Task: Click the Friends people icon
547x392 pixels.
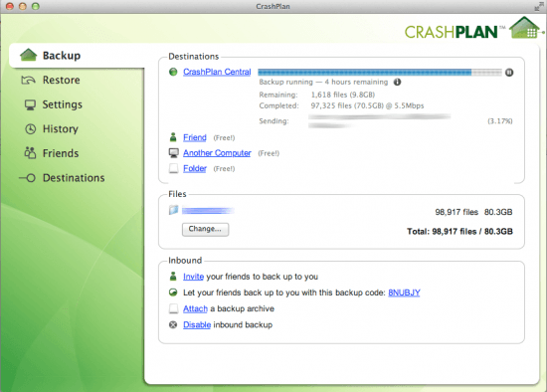Action: click(x=30, y=153)
